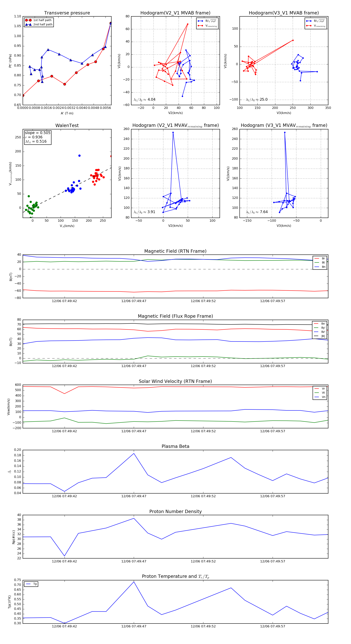The width and height of the screenshot is (351, 644).
Task: Click '2nd half path' legend entry
Action: click(x=39, y=25)
